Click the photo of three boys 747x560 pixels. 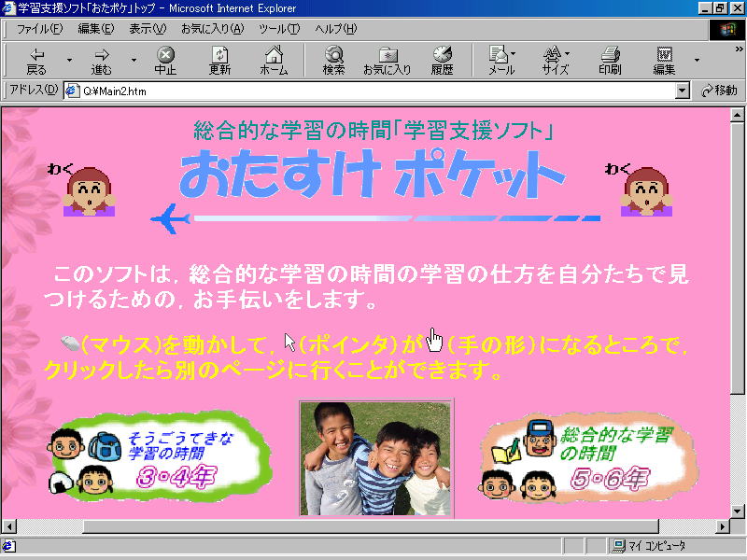376,458
